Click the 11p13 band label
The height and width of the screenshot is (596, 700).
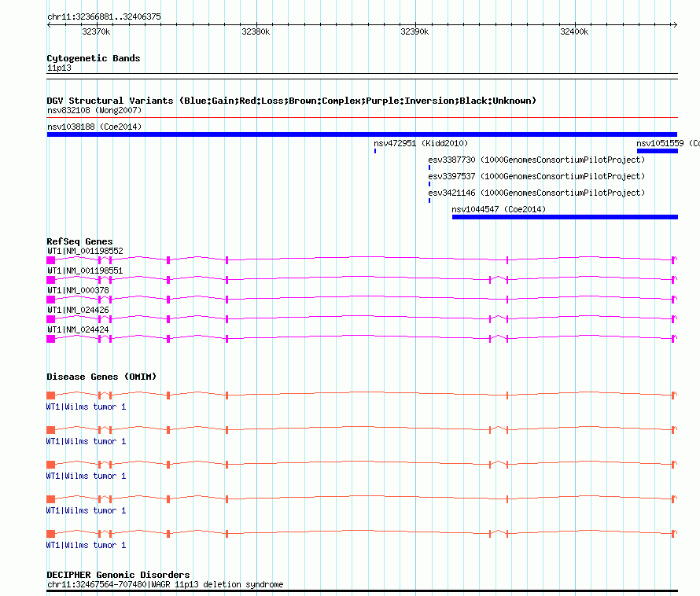pos(59,68)
